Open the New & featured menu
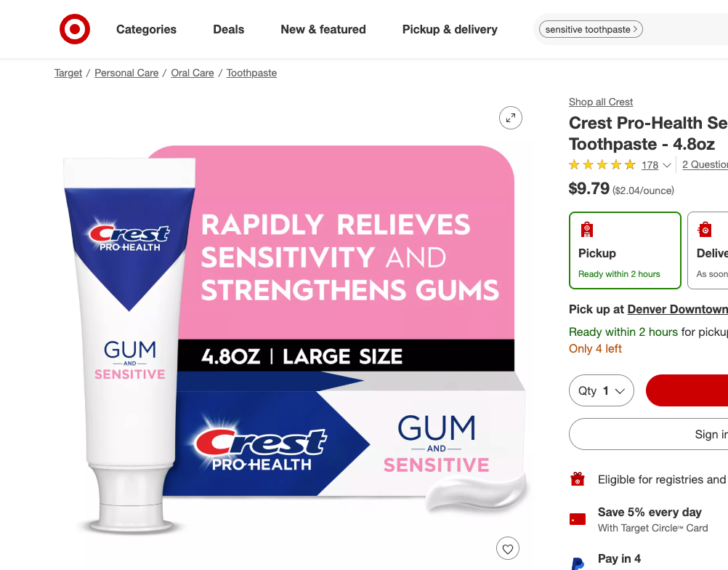728x570 pixels. (323, 29)
